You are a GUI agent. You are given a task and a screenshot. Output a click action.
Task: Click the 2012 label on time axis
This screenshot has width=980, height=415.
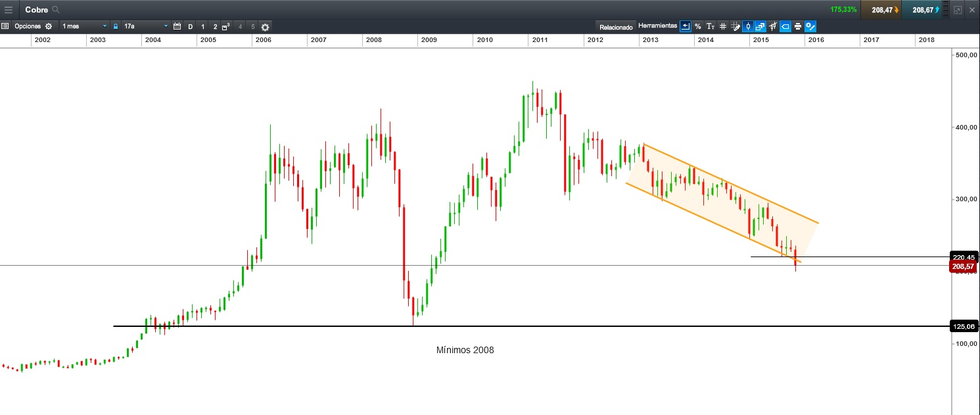point(595,40)
